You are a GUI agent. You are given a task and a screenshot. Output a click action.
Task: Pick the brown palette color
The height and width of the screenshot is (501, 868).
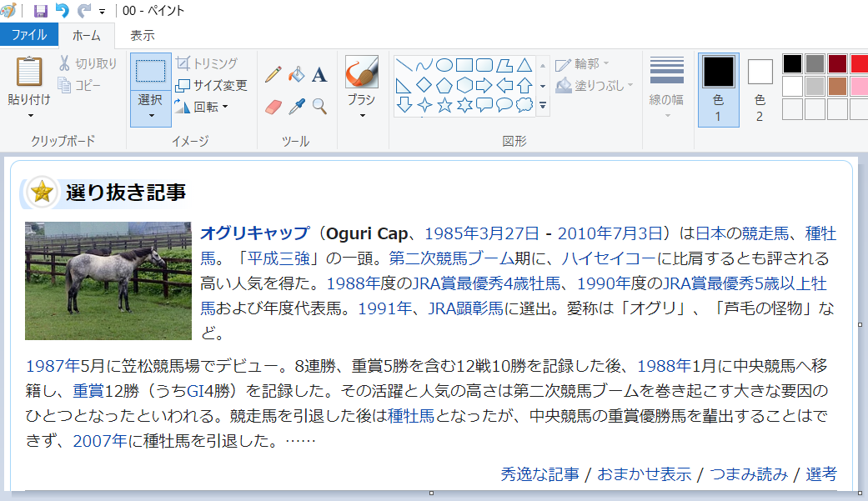click(837, 87)
